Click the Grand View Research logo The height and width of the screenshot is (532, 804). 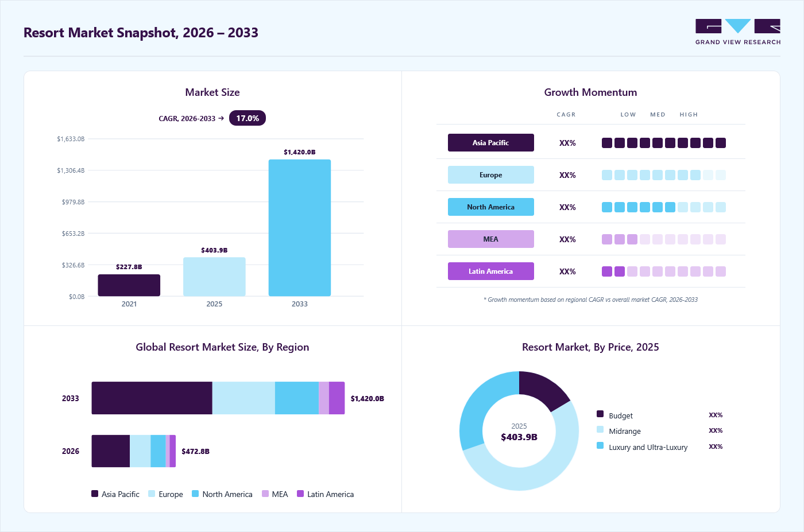coord(738,32)
